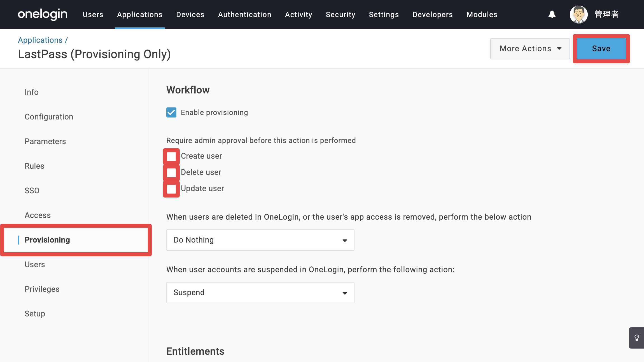Viewport: 644px width, 362px height.
Task: Open the Activity menu
Action: click(298, 15)
